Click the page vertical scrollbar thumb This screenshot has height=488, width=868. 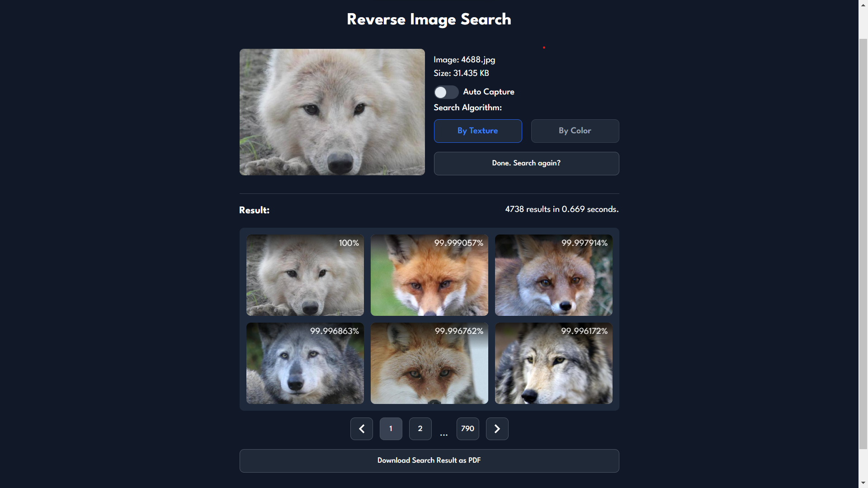(863, 244)
